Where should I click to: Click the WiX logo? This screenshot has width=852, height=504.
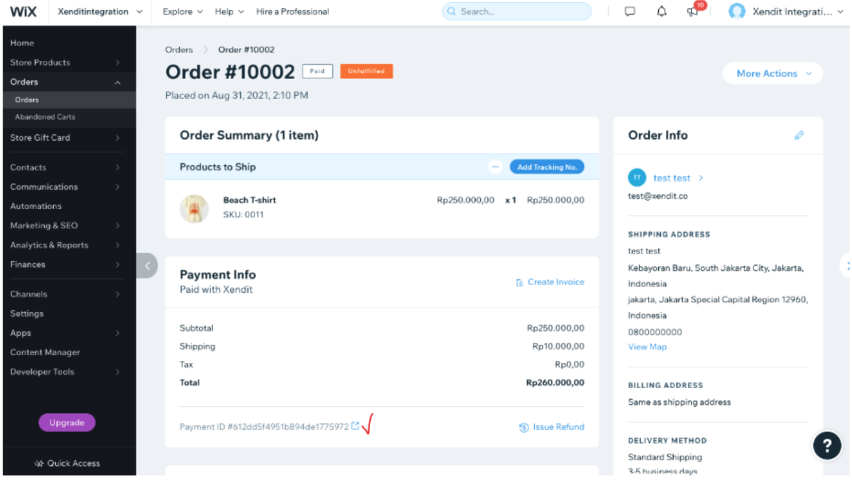coord(23,11)
